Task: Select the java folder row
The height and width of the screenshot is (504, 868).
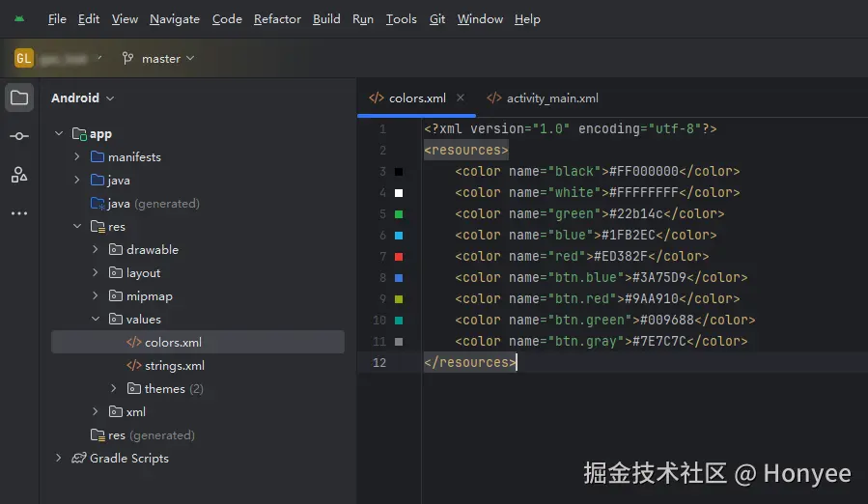Action: (x=198, y=180)
